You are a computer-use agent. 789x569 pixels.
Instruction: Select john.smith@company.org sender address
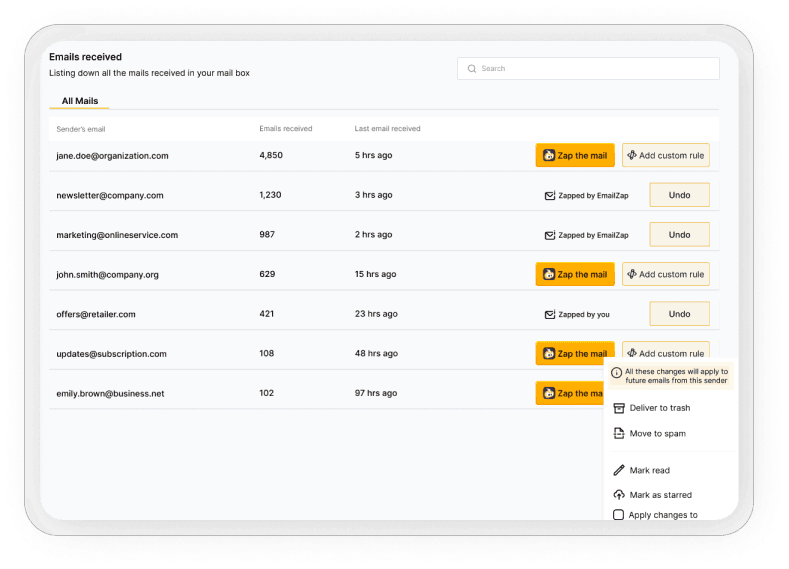point(107,275)
